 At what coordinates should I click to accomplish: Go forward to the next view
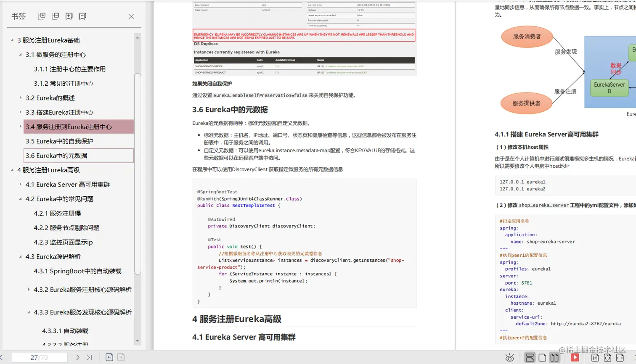tap(121, 357)
